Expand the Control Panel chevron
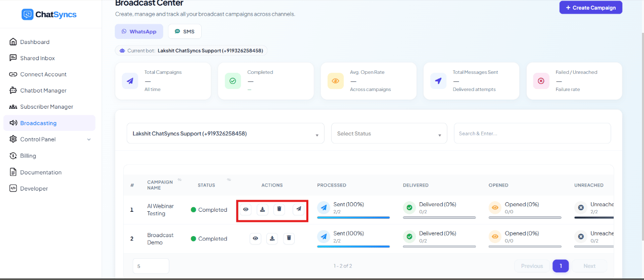This screenshot has width=644, height=280. [x=89, y=139]
